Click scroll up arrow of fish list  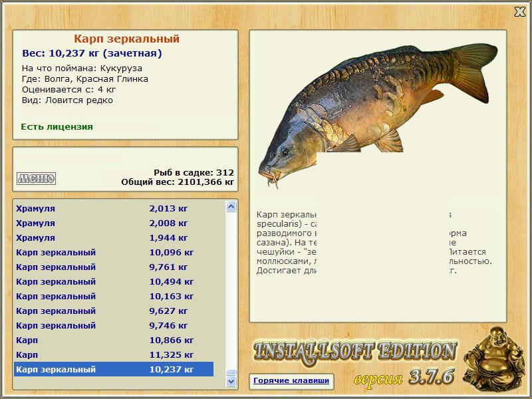(x=231, y=206)
